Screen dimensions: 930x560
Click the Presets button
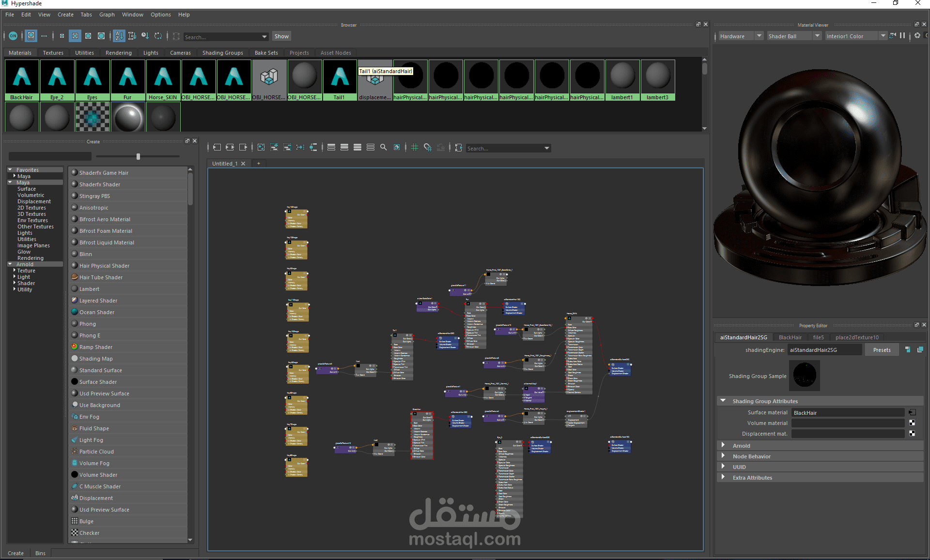point(882,350)
